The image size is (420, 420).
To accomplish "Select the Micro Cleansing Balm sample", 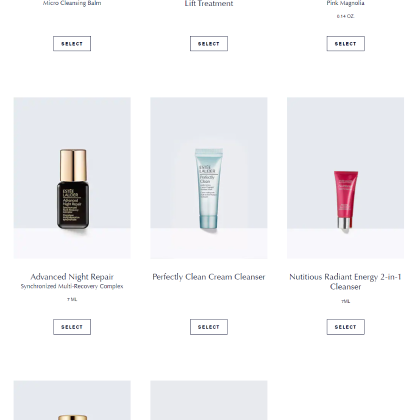I will pyautogui.click(x=72, y=44).
